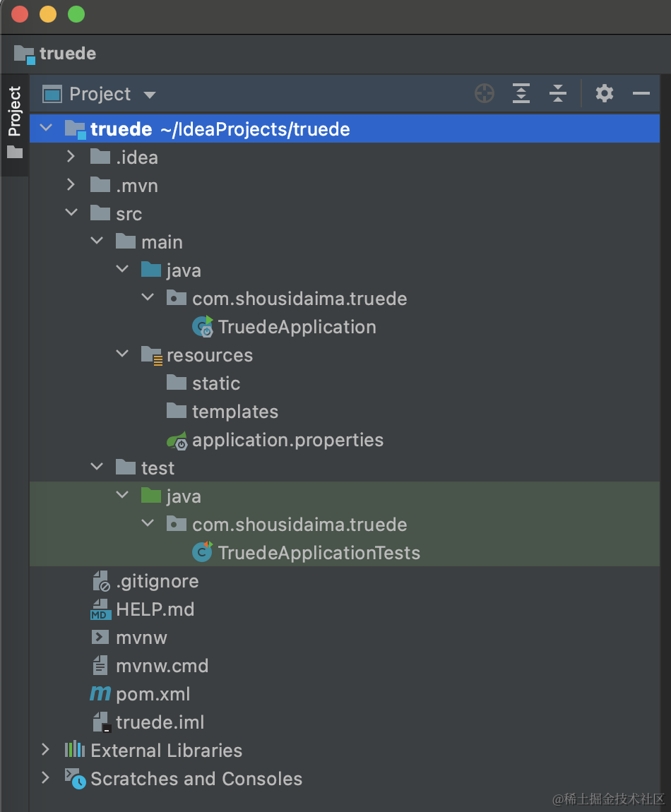This screenshot has width=671, height=812.
Task: Click the small folder icon under Project side tab
Action: click(x=15, y=153)
